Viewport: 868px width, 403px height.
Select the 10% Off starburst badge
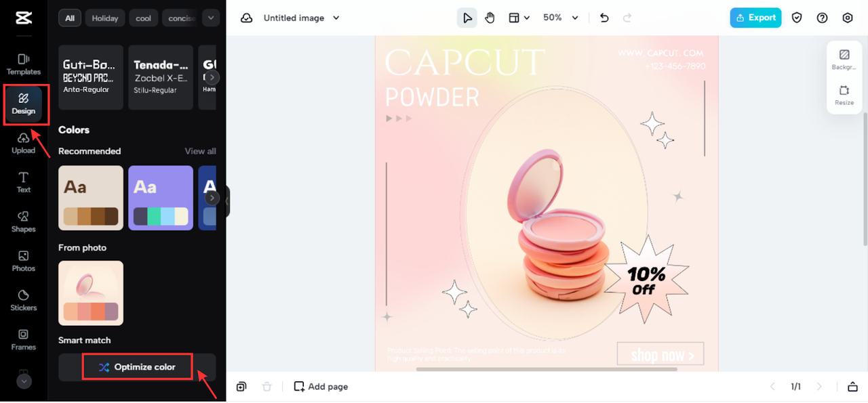pos(646,279)
